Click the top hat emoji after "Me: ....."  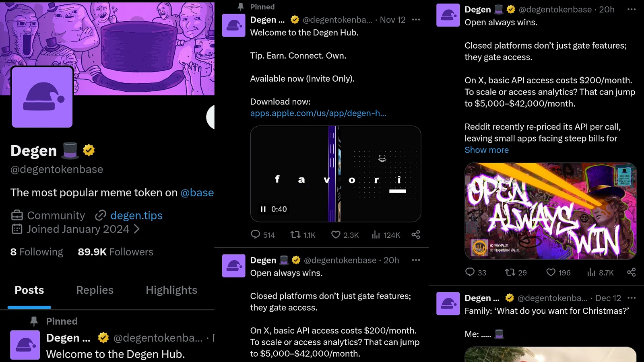tap(499, 334)
